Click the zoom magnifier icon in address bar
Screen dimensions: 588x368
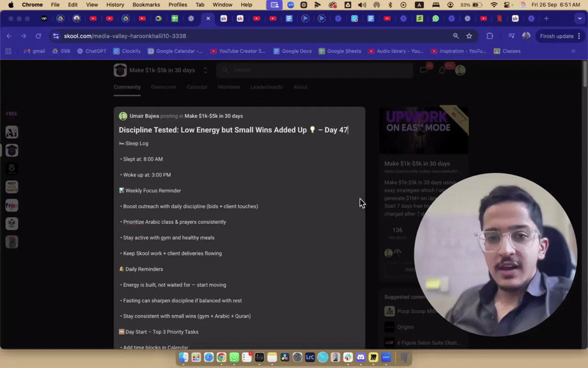coord(455,36)
